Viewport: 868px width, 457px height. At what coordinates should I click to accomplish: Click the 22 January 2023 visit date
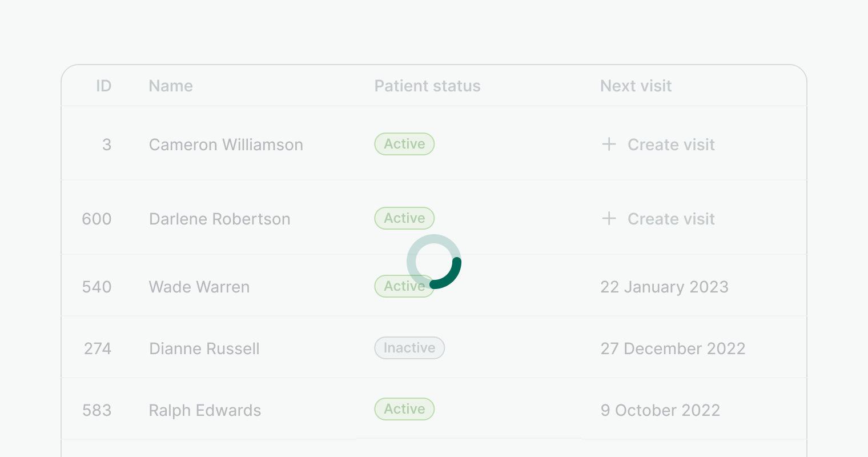(664, 287)
